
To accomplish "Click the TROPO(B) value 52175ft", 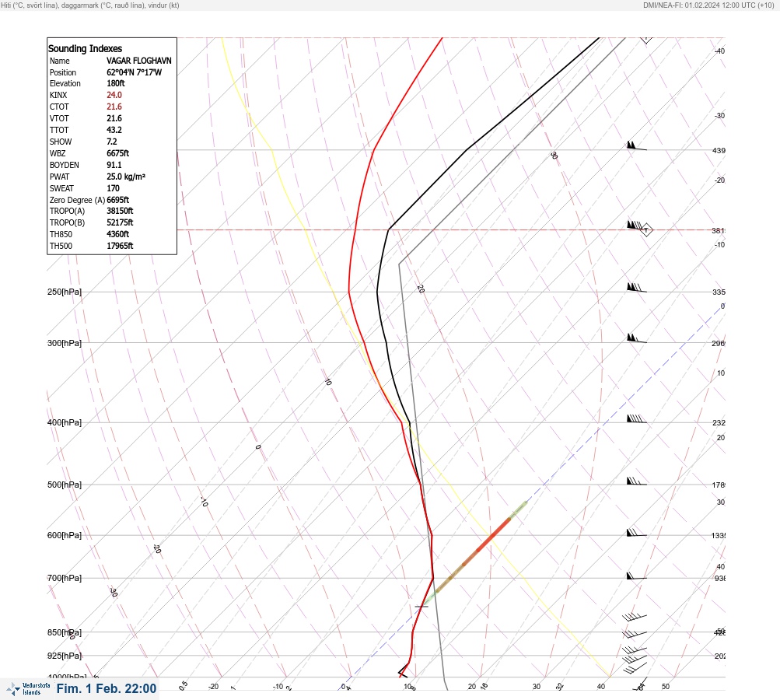I will (x=120, y=222).
